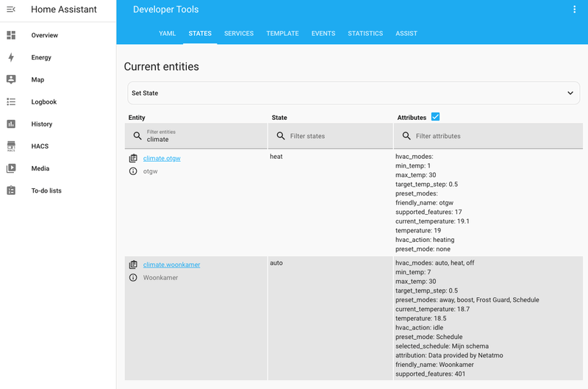Click selected_schedule: Mijn schema attribute
The width and height of the screenshot is (588, 389).
(x=442, y=346)
